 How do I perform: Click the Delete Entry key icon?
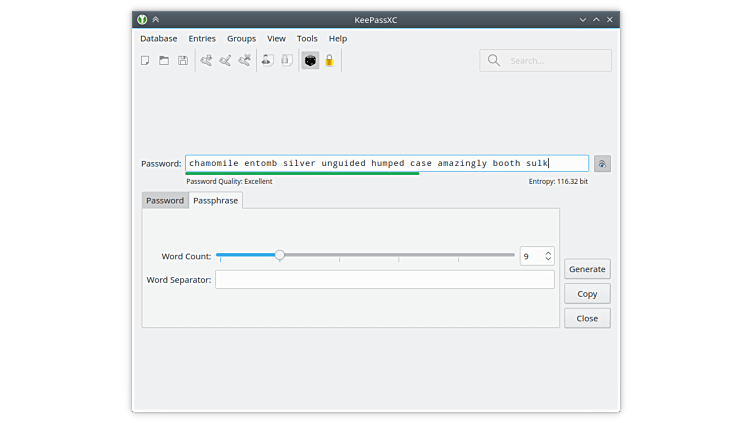(244, 61)
